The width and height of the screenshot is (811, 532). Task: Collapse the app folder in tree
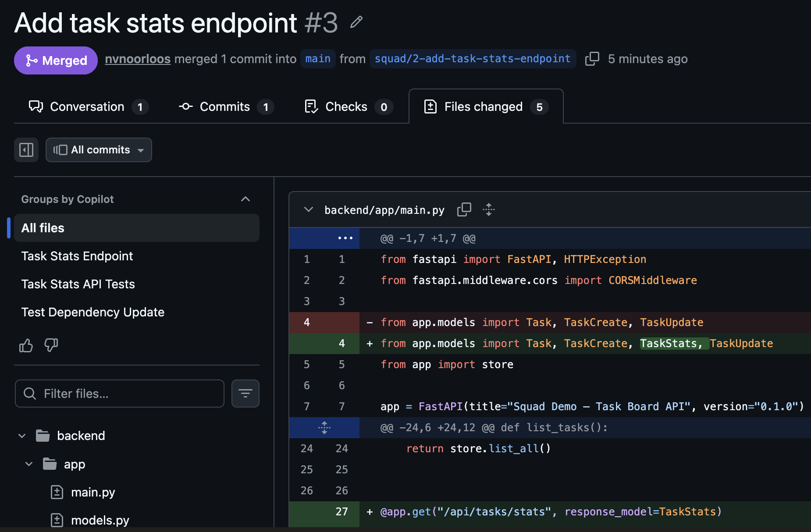point(29,464)
